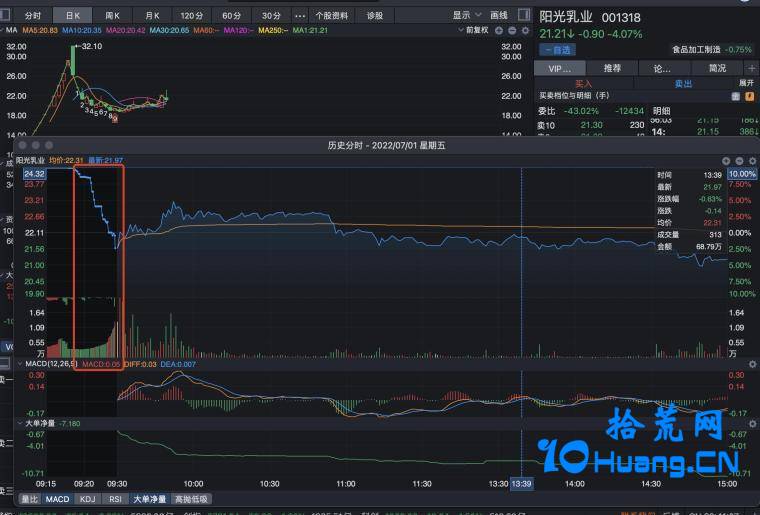
Task: Select the 月K period tab
Action: (152, 16)
